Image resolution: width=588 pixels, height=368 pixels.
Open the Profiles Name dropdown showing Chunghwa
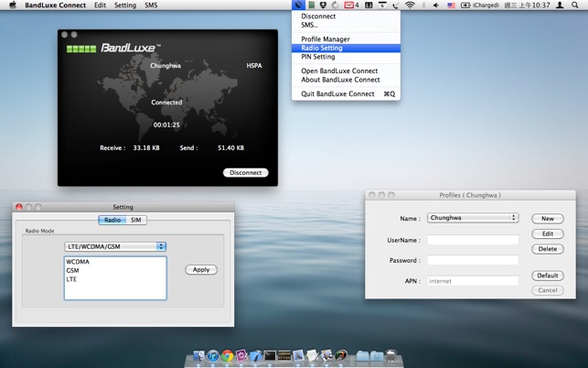tap(473, 218)
